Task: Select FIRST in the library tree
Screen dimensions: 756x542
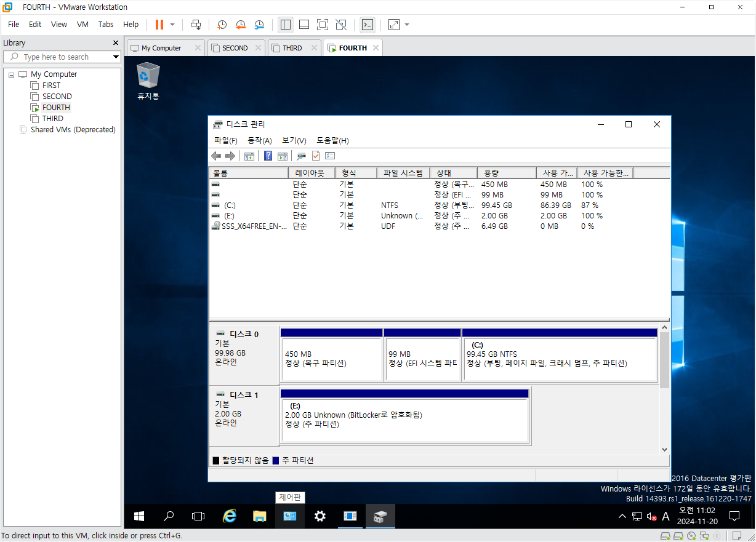Action: pos(52,86)
